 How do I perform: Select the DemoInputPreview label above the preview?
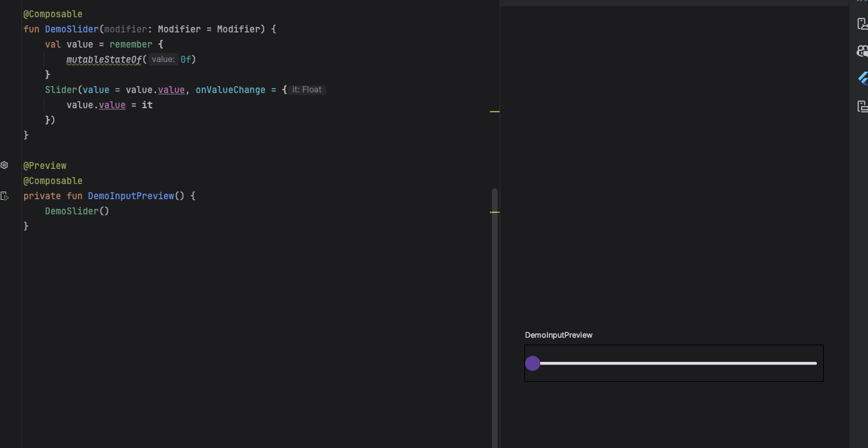pyautogui.click(x=558, y=335)
